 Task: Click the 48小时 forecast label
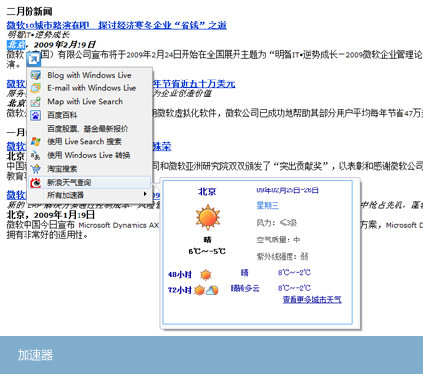(x=180, y=275)
